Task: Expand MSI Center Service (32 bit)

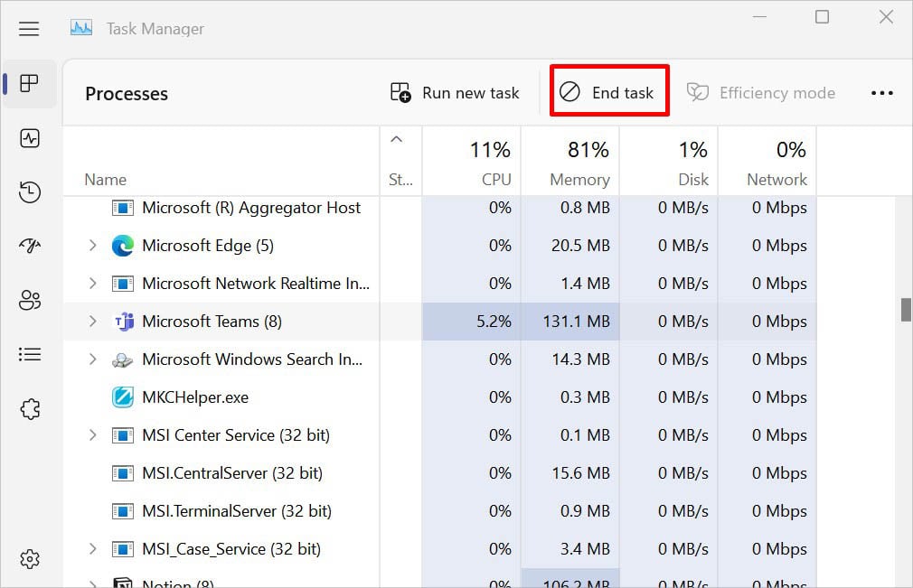Action: click(x=92, y=435)
